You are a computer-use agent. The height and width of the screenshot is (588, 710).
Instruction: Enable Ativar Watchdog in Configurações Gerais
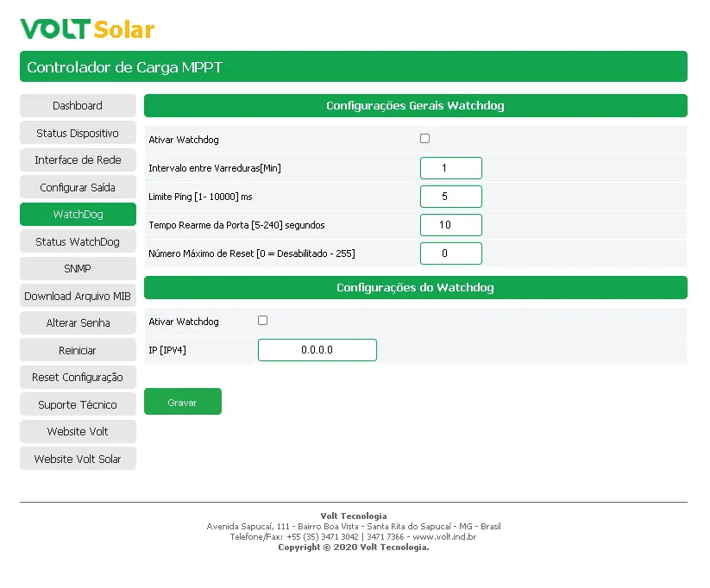click(424, 139)
